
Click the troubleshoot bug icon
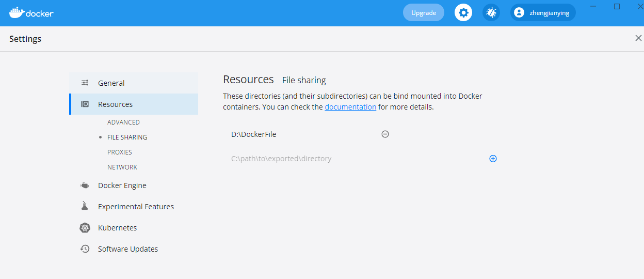coord(491,12)
